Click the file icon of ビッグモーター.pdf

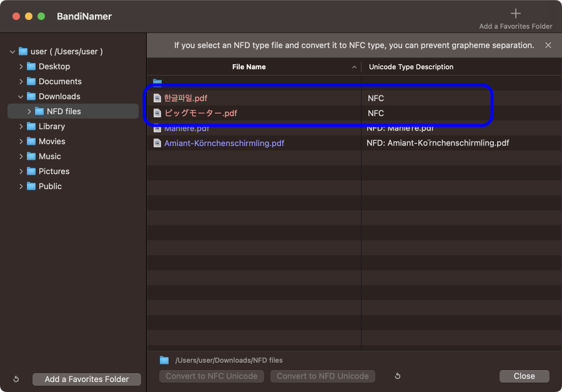tap(157, 113)
